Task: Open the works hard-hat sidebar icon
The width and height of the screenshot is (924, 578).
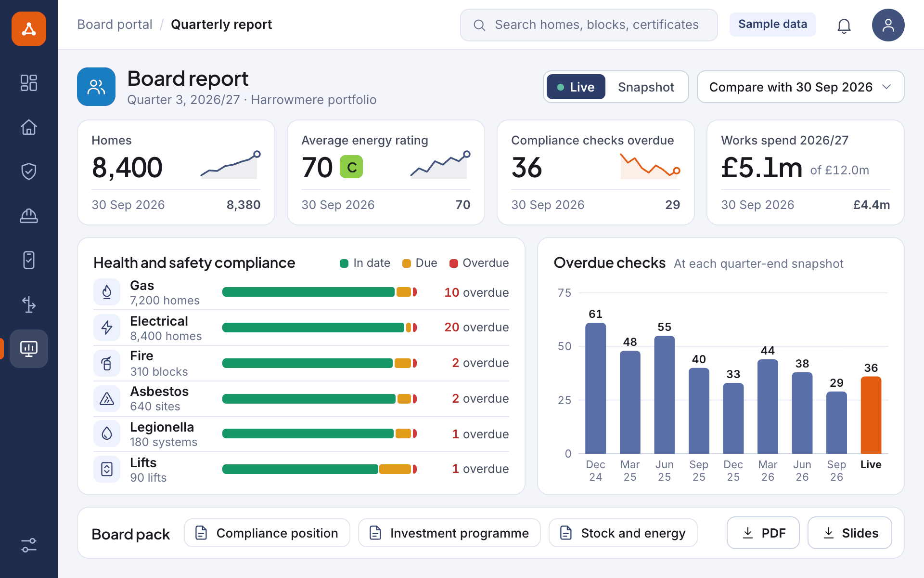Action: pyautogui.click(x=29, y=216)
